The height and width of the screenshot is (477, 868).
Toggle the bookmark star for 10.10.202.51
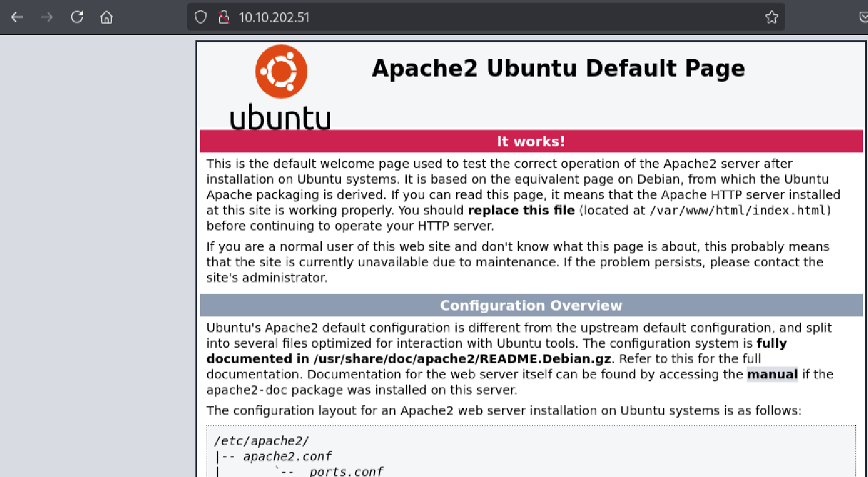772,17
